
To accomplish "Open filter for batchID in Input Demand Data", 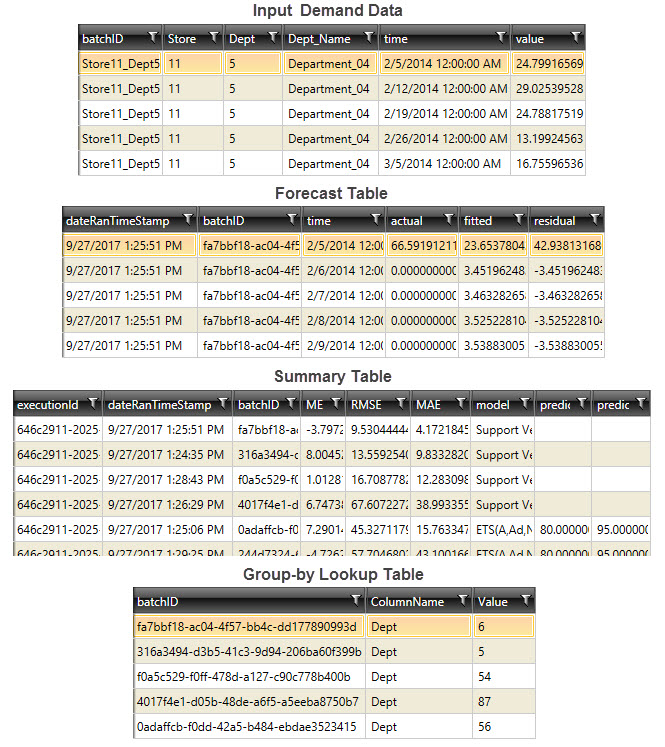I will coord(151,37).
